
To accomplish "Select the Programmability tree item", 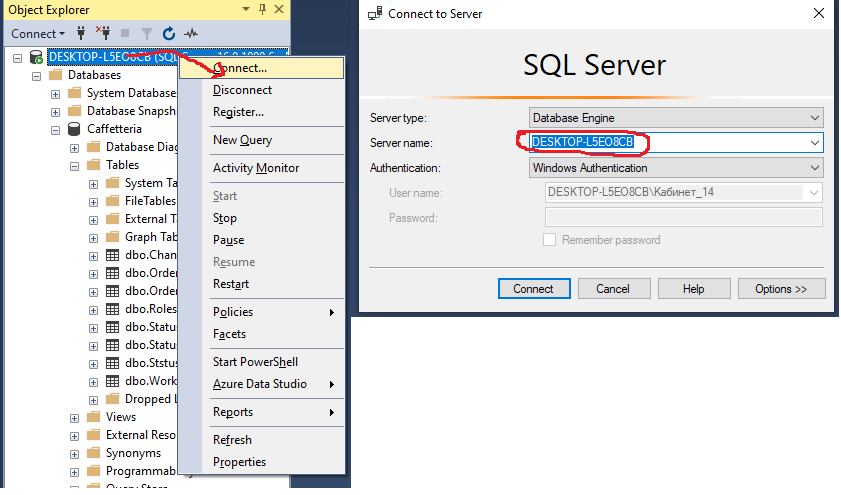I will click(x=141, y=471).
